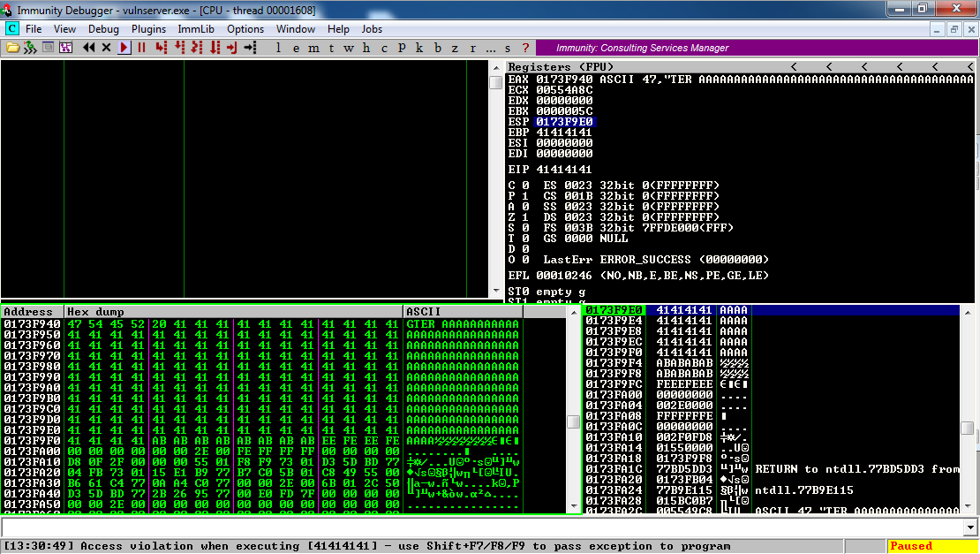Click the Hex dump column header

pyautogui.click(x=234, y=311)
